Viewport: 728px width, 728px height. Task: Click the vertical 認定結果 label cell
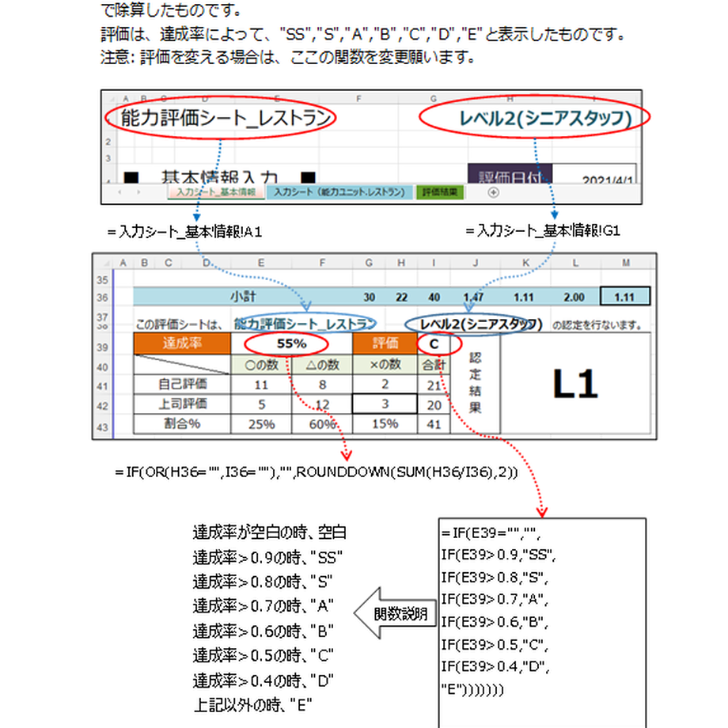[475, 384]
